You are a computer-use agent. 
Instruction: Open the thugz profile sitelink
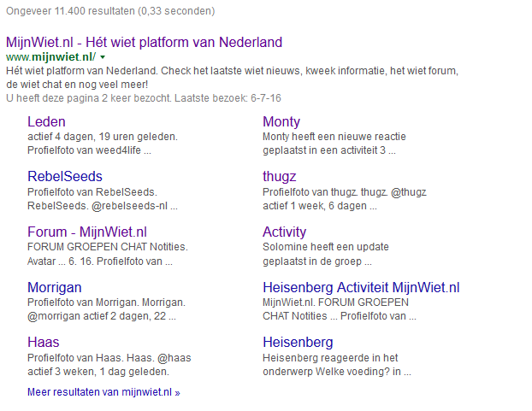[279, 177]
